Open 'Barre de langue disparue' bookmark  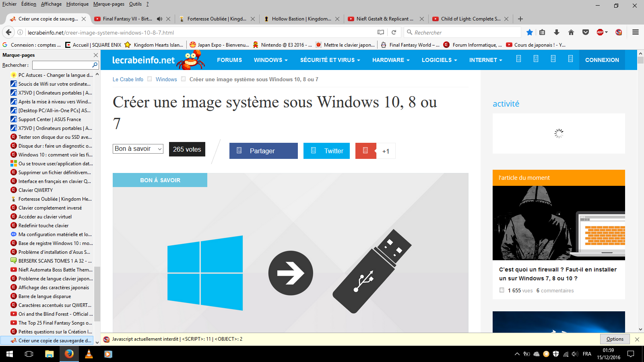click(x=44, y=296)
